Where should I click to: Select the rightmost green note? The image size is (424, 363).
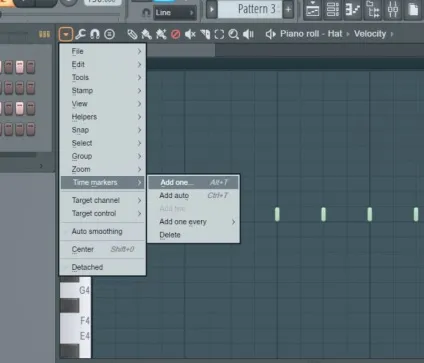pyautogui.click(x=416, y=214)
